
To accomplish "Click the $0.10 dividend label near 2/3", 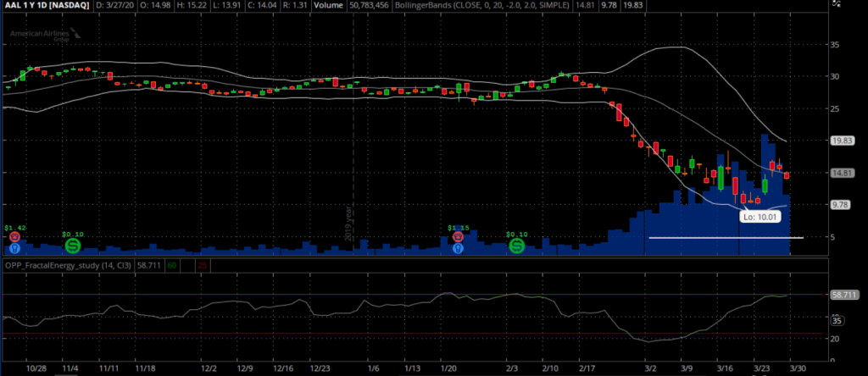I will (x=518, y=235).
